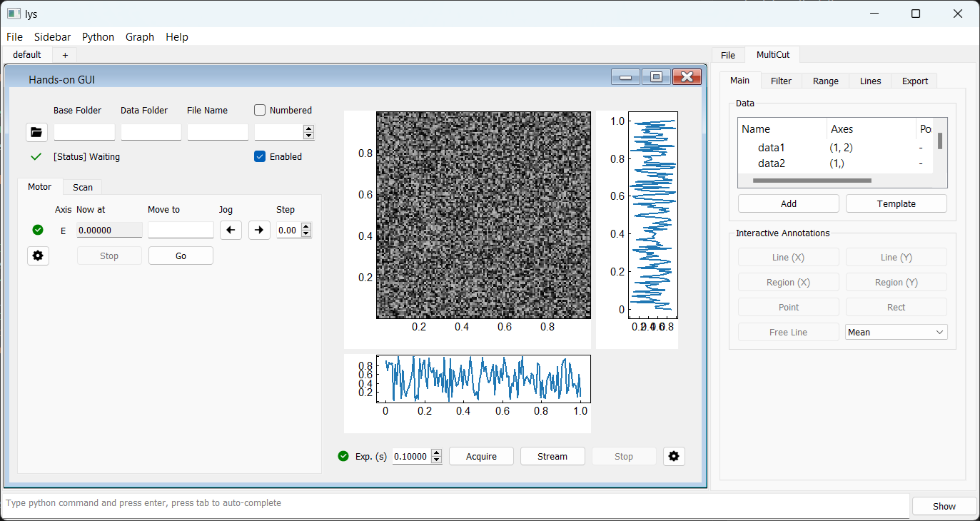Open motor settings gear icon
This screenshot has width=980, height=521.
pos(38,256)
